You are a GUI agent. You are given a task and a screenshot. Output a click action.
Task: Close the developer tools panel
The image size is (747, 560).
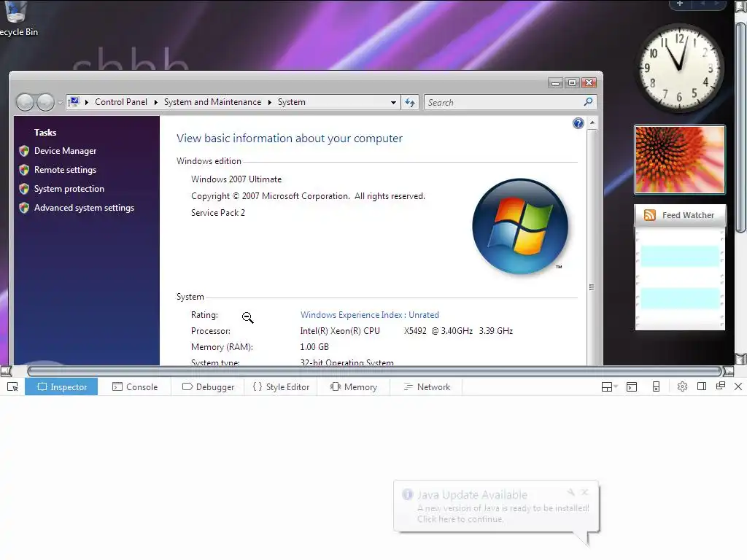coord(738,386)
